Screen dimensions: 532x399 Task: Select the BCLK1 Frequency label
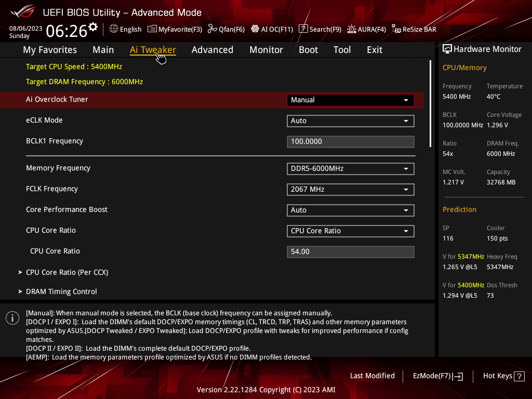[x=54, y=141]
